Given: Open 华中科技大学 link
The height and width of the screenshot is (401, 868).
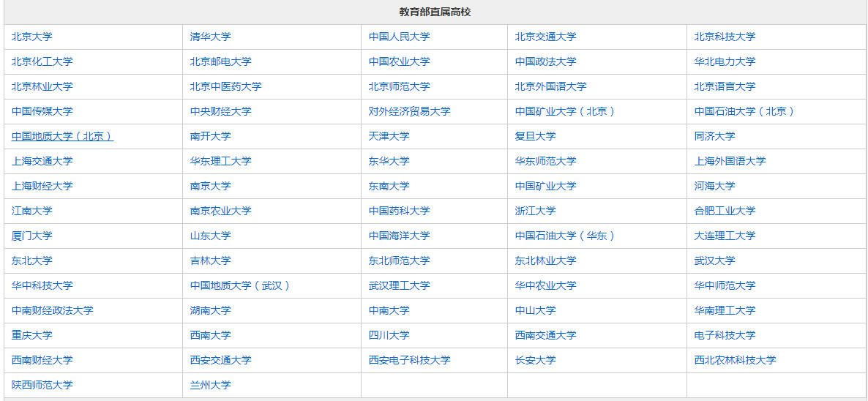Looking at the screenshot, I should coord(42,286).
